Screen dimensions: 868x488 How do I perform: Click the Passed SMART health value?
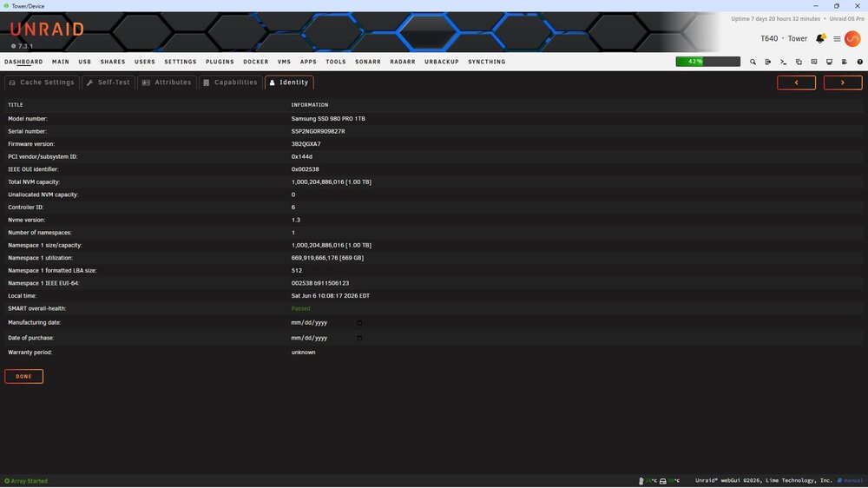(300, 308)
